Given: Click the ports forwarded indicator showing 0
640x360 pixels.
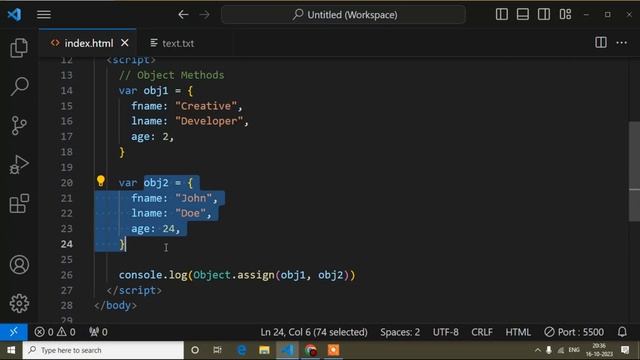Looking at the screenshot, I should click(x=98, y=332).
